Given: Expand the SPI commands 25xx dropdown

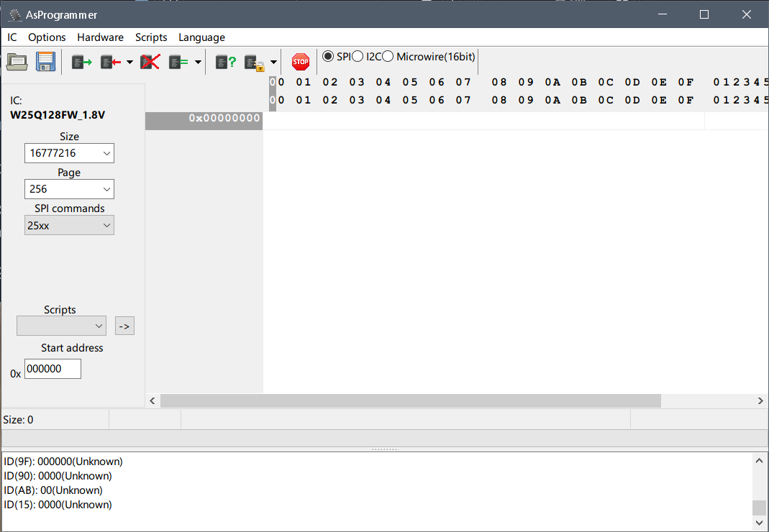Looking at the screenshot, I should [69, 225].
